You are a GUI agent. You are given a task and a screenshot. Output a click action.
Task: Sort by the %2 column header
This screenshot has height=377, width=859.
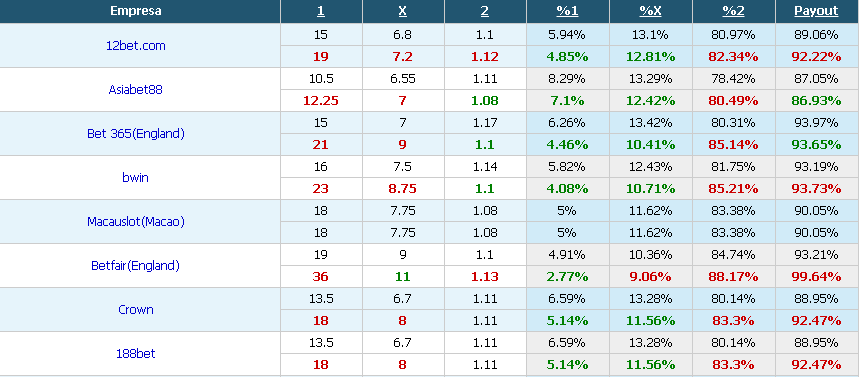click(734, 11)
